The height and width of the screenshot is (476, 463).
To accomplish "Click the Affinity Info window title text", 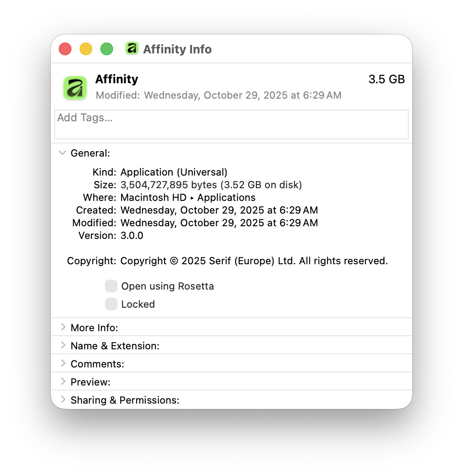I will [x=177, y=49].
